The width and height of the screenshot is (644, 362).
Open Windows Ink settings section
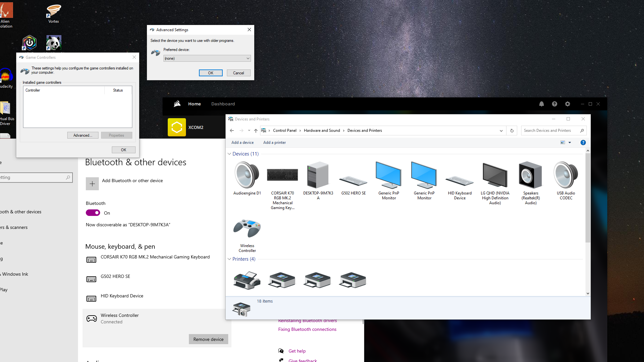14,274
